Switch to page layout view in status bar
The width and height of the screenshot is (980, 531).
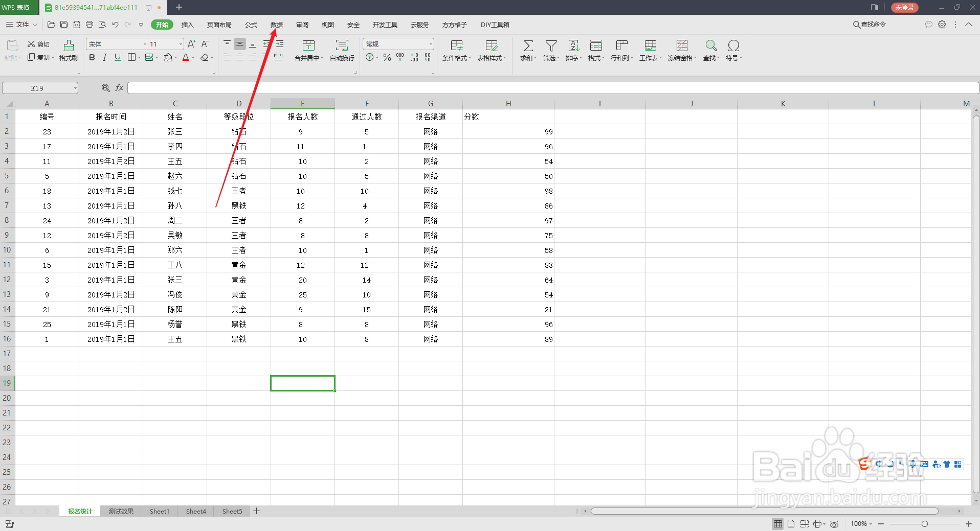[791, 524]
